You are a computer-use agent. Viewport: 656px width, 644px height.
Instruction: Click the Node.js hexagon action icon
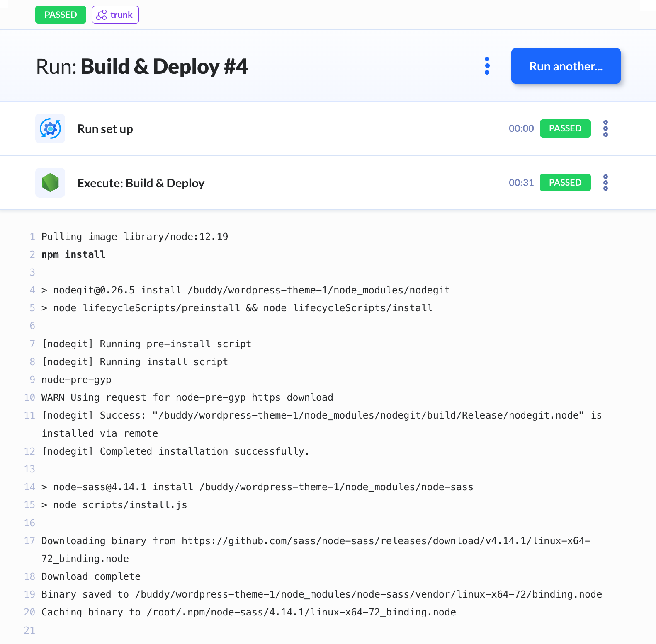pyautogui.click(x=50, y=183)
